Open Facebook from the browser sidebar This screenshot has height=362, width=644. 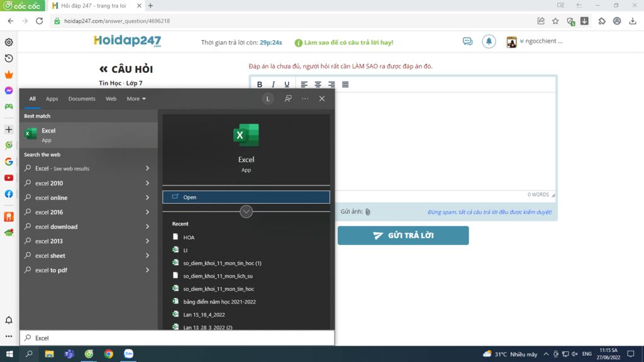pos(9,194)
